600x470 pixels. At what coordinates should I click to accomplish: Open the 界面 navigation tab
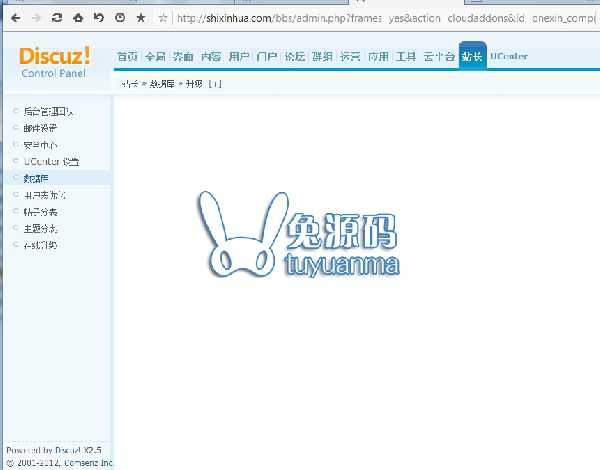[x=183, y=57]
